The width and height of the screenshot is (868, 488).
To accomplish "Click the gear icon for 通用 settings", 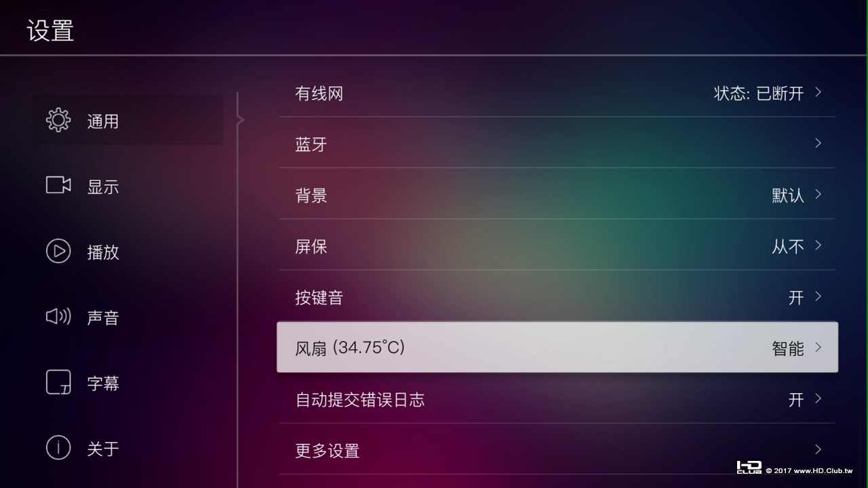I will click(58, 120).
